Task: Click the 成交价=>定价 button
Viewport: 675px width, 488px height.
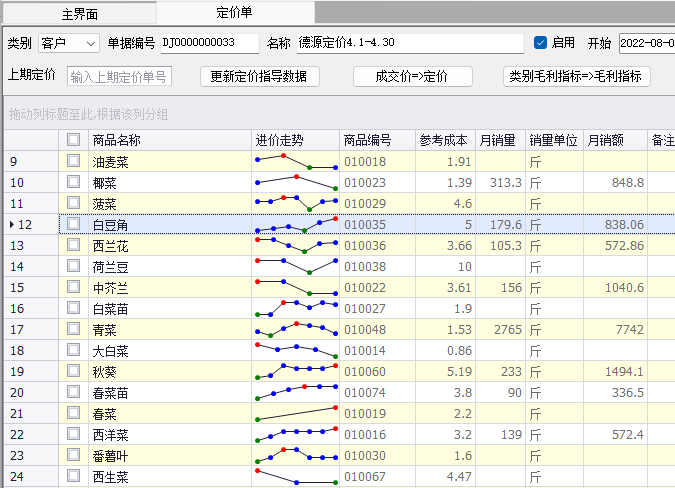Action: click(x=412, y=77)
